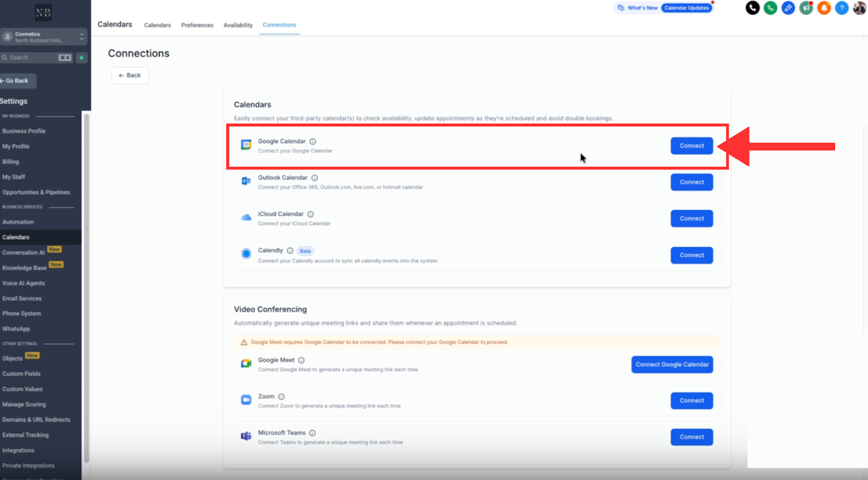Click Go Back in the sidebar
The height and width of the screenshot is (480, 868).
pyautogui.click(x=17, y=81)
